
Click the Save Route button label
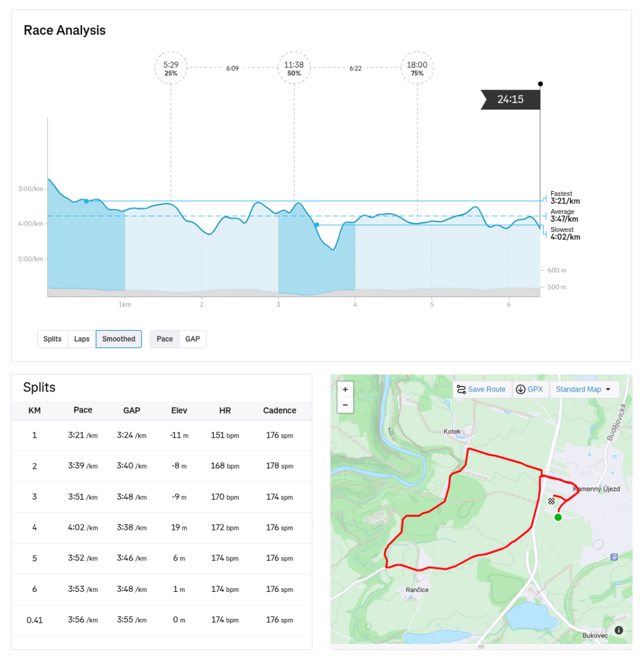[487, 389]
